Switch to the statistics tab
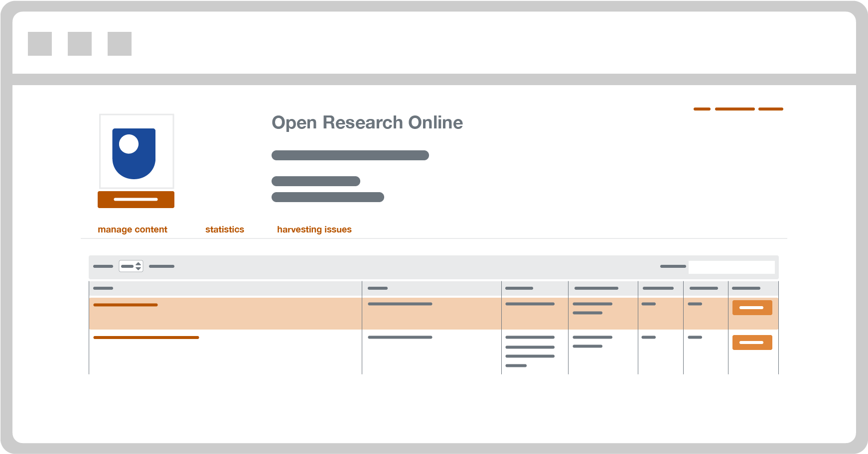 (x=225, y=229)
